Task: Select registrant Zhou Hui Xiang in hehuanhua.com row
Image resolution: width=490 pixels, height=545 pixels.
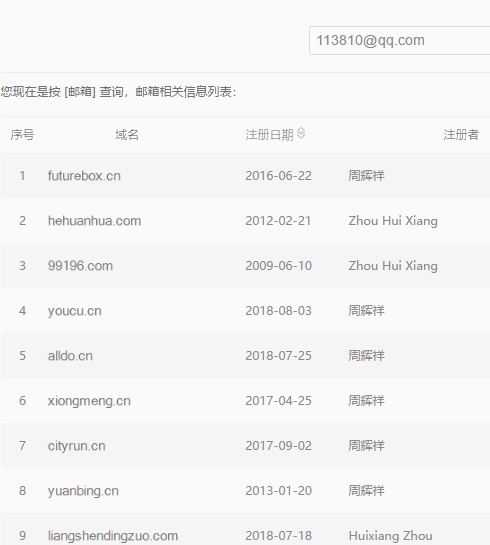Action: (x=393, y=221)
